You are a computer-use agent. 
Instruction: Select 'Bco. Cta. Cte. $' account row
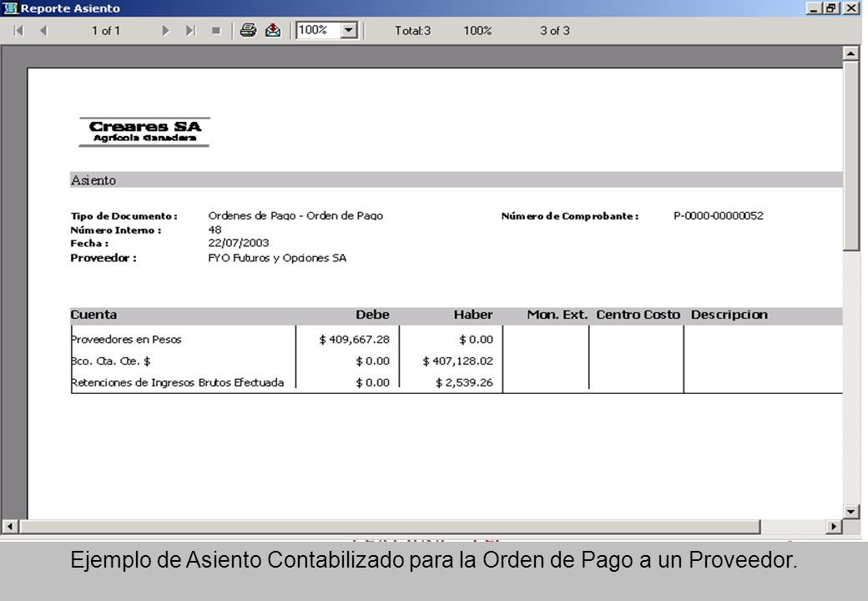[111, 361]
